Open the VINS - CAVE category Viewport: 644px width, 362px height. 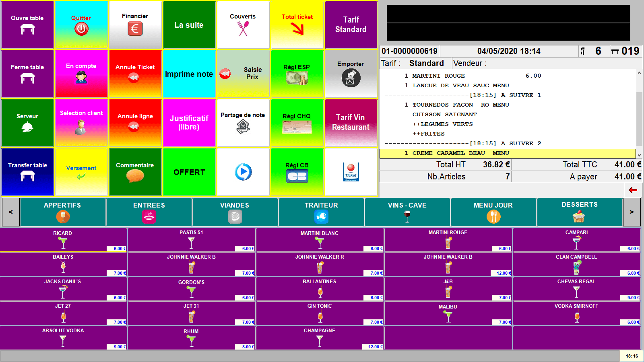click(x=407, y=212)
